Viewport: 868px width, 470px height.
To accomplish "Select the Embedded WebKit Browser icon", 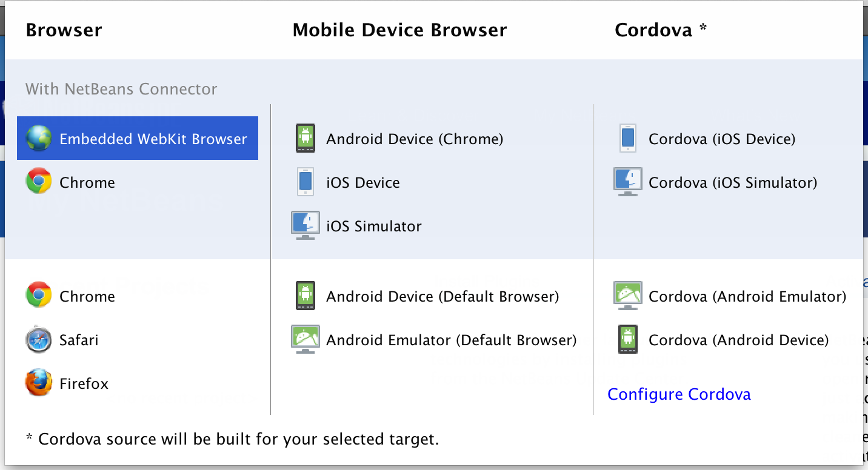I will tap(39, 138).
